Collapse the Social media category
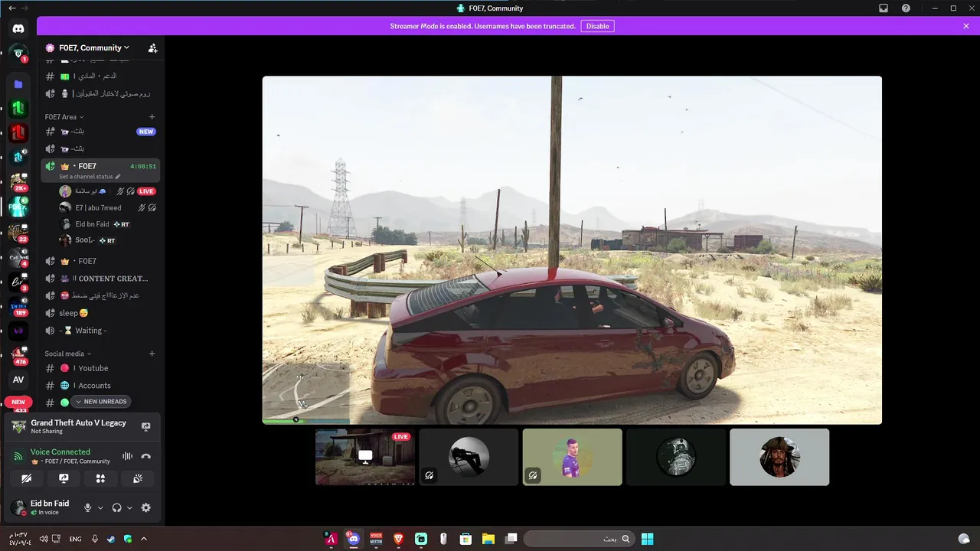The image size is (980, 551). pos(68,354)
